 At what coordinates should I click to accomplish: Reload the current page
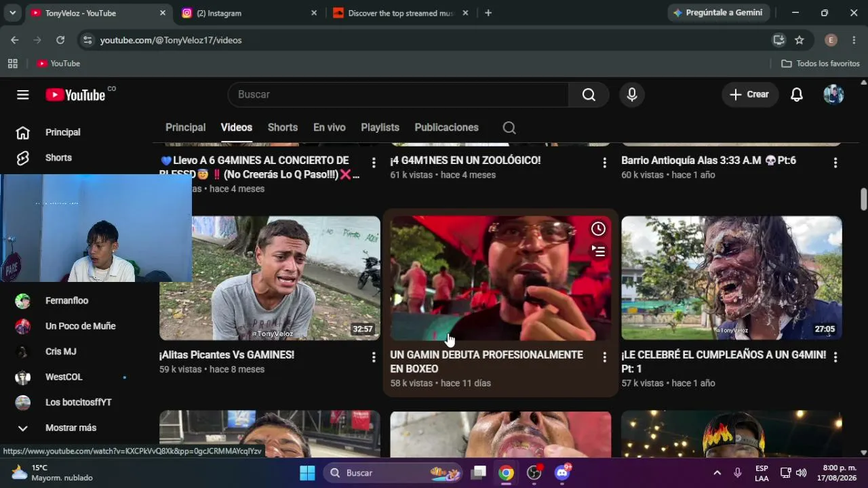click(x=60, y=40)
